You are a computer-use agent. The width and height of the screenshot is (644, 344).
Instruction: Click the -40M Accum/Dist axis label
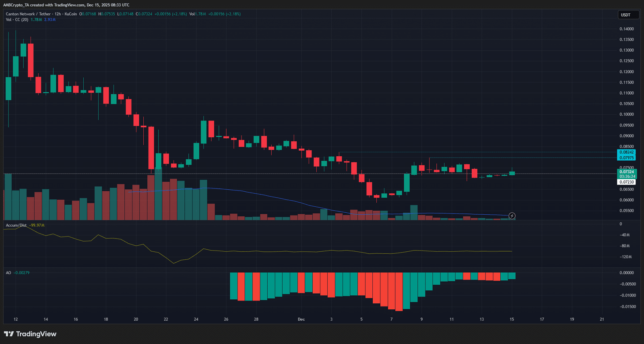(x=625, y=235)
